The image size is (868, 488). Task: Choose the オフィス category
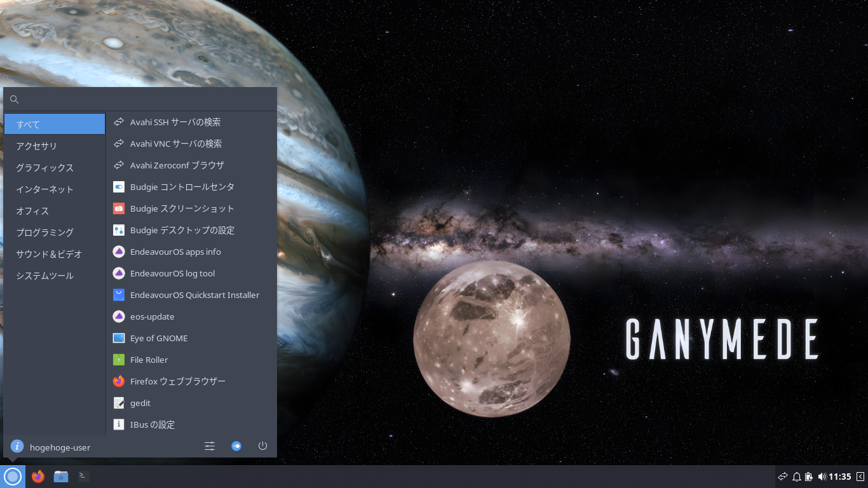pos(55,211)
